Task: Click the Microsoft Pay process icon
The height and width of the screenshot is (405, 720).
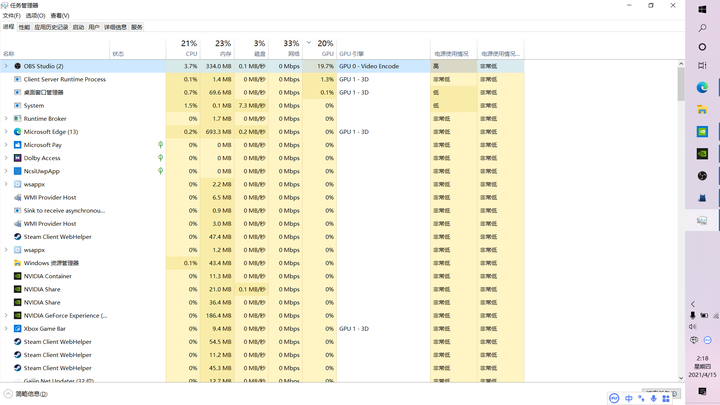Action: (x=17, y=145)
